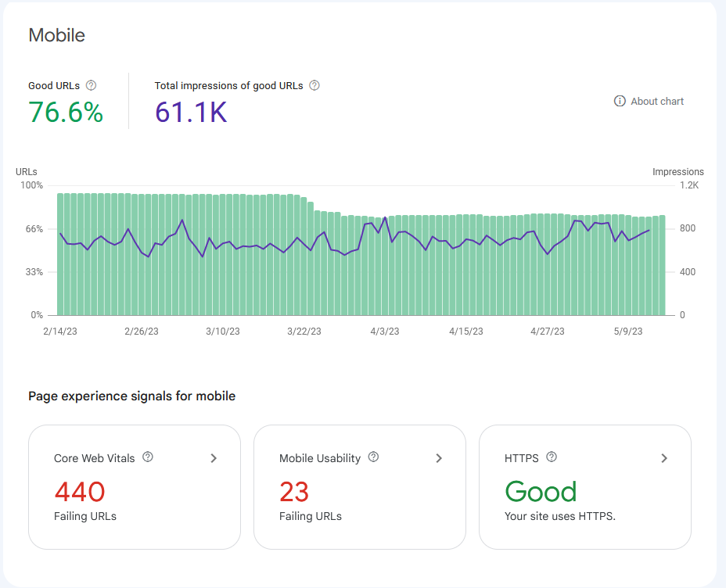Click the 0% URLs axis label
This screenshot has width=726, height=588.
(x=37, y=315)
